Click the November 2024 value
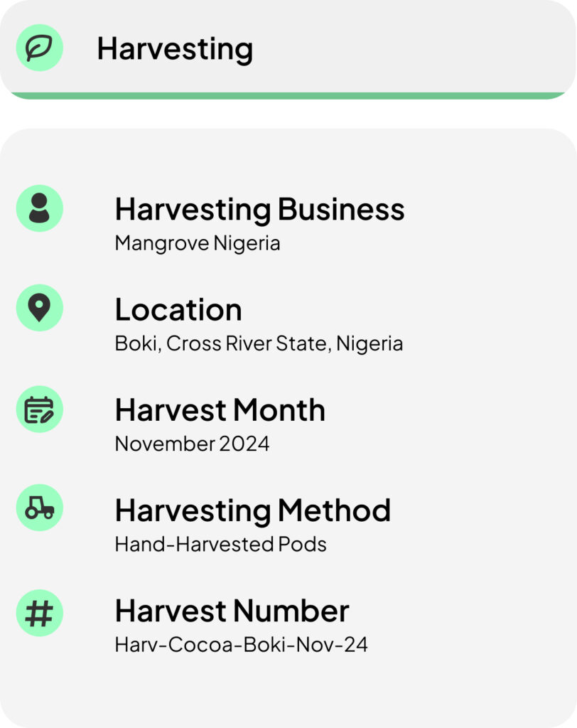 [x=192, y=444]
